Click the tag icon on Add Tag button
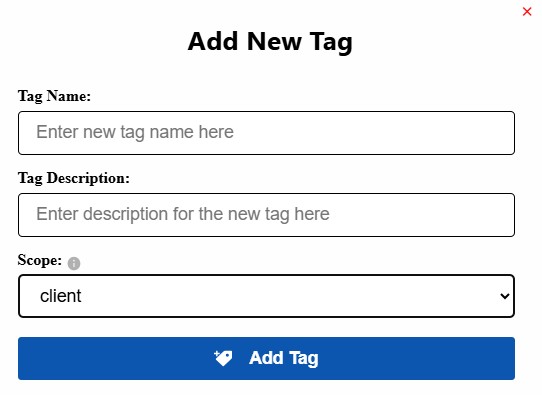This screenshot has width=542, height=395. (223, 358)
